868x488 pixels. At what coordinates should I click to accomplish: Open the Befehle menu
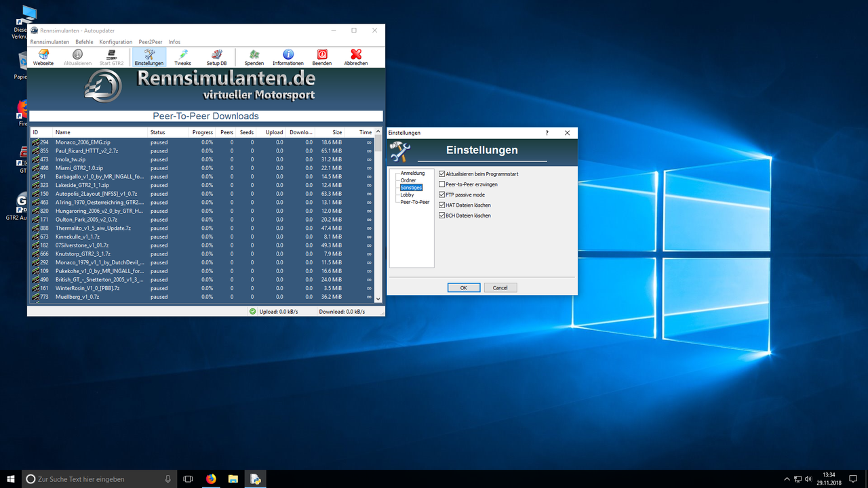(x=84, y=42)
